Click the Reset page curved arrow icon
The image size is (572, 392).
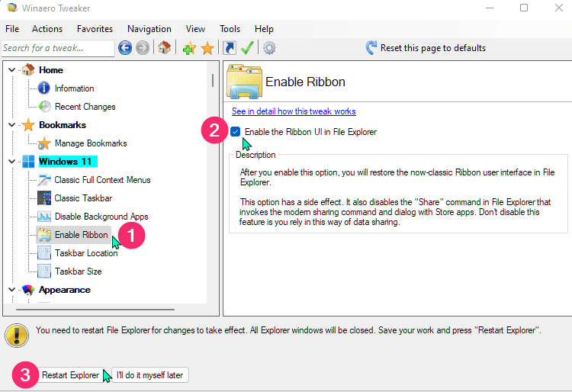pos(371,48)
